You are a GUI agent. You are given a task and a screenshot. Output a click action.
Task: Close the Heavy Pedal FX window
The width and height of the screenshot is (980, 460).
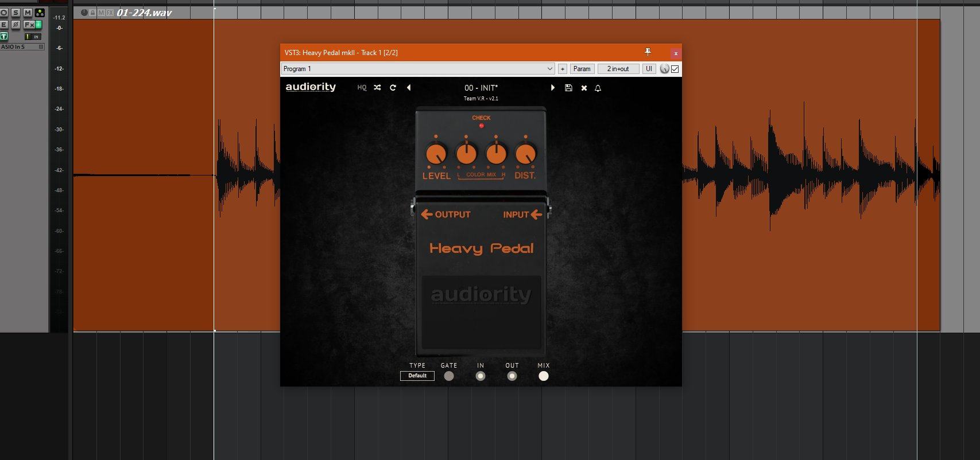point(676,53)
